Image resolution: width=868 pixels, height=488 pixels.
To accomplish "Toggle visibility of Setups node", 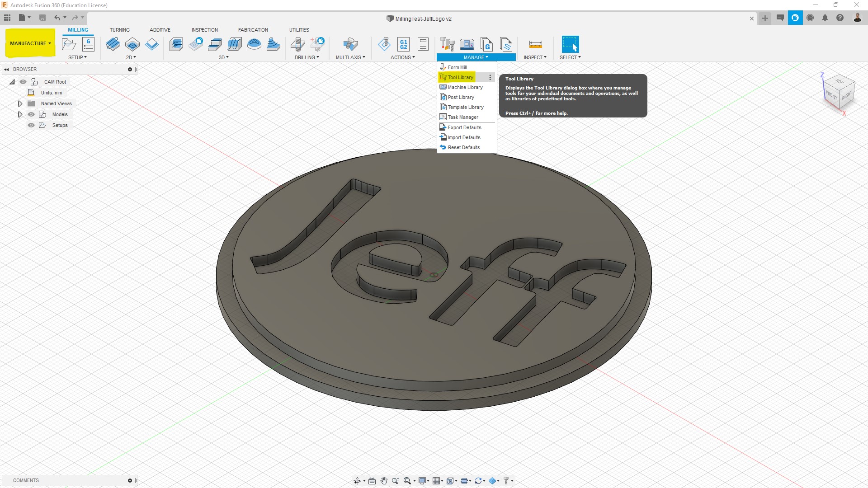I will 31,125.
